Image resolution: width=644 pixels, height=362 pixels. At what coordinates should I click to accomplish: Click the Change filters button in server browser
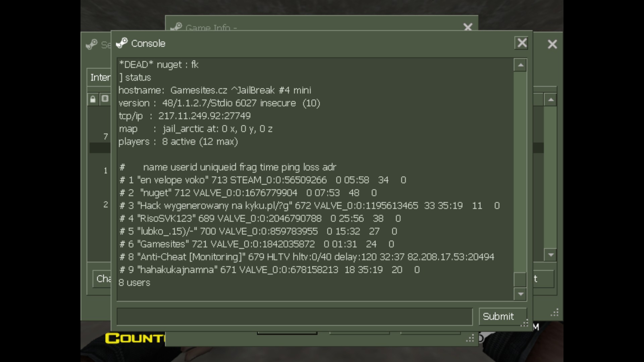pos(102,279)
